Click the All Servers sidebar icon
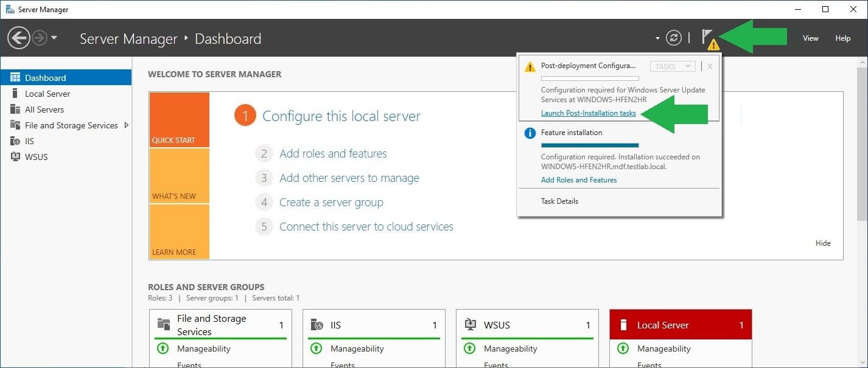868x368 pixels. click(15, 109)
